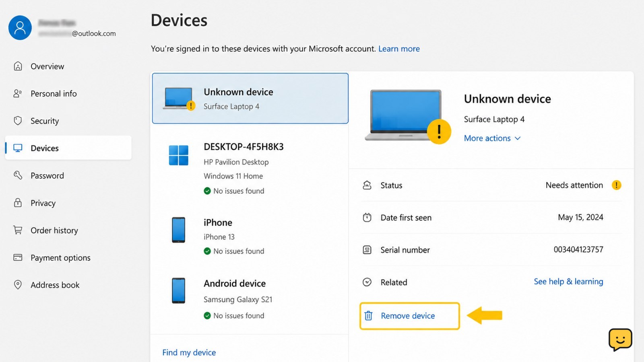Image resolution: width=644 pixels, height=362 pixels.
Task: Click the chevron next to More actions
Action: tap(518, 138)
